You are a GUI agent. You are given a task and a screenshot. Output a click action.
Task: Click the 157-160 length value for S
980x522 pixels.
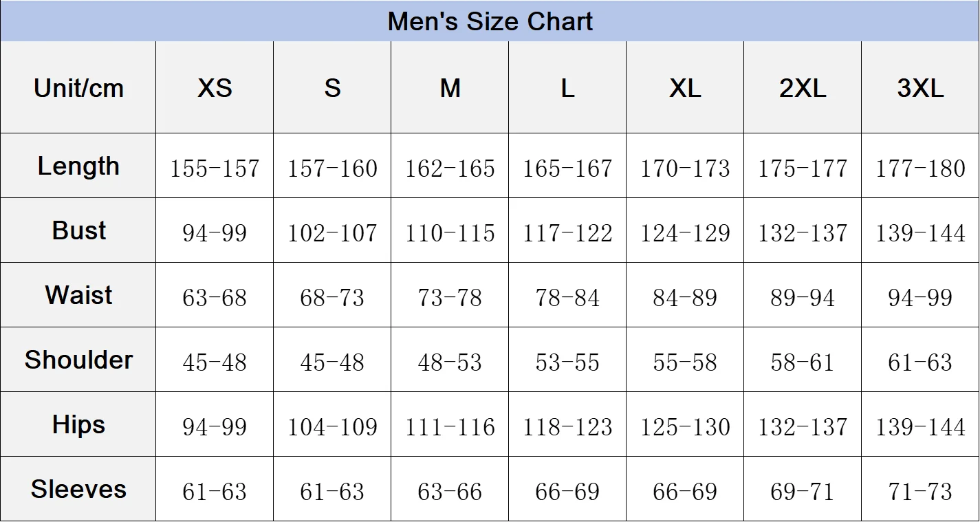(332, 168)
